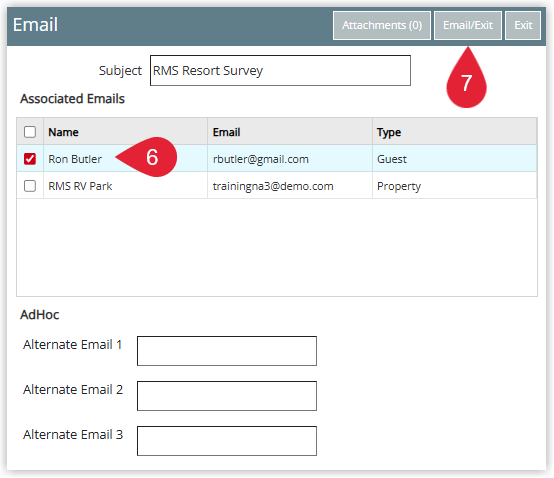Open the Attachments (0) button
The height and width of the screenshot is (478, 554).
382,25
